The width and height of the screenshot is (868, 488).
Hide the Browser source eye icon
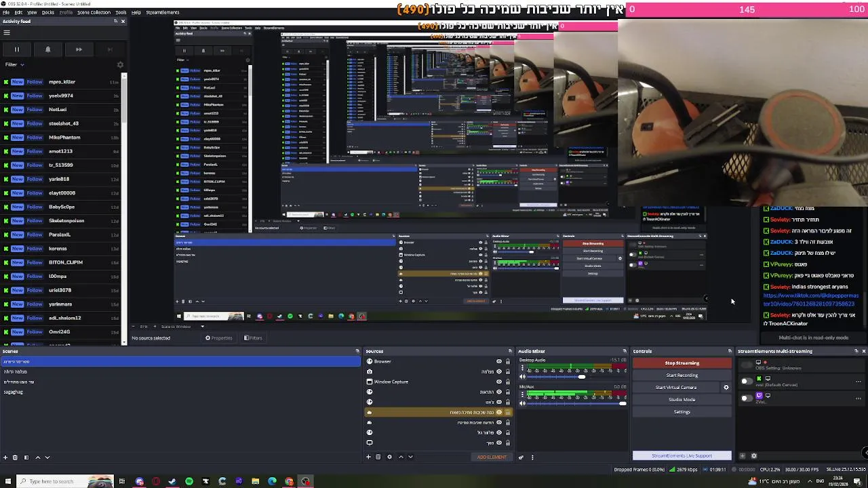coord(499,361)
